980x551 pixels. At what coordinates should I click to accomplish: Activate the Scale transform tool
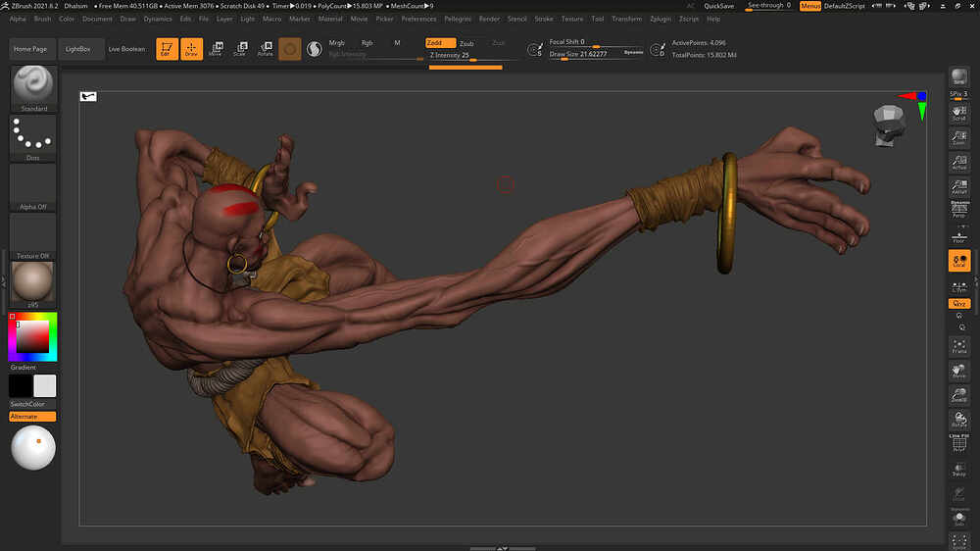[240, 49]
